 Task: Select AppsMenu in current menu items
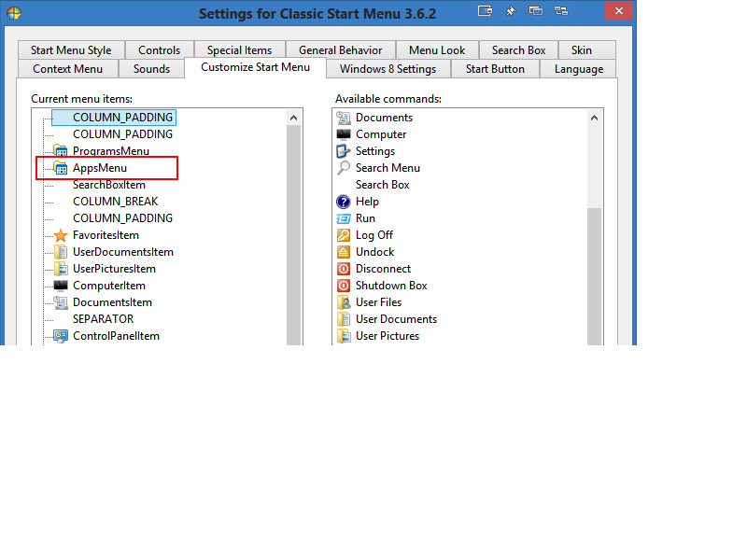point(100,168)
